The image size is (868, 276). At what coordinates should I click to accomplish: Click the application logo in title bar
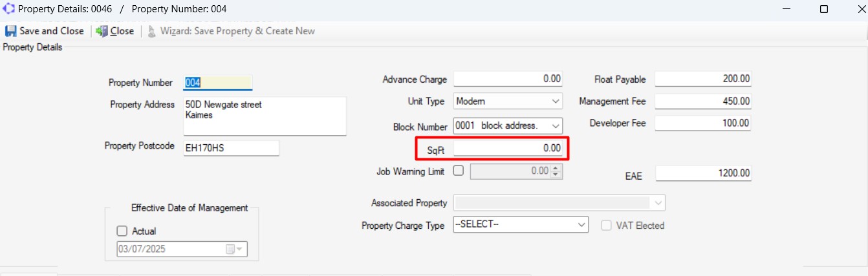pyautogui.click(x=9, y=10)
